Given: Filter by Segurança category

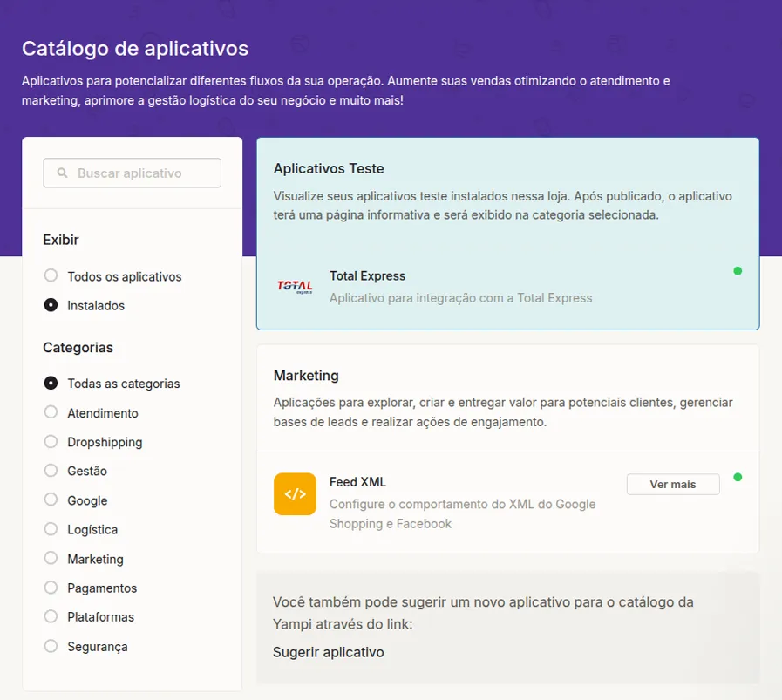Looking at the screenshot, I should pos(51,646).
